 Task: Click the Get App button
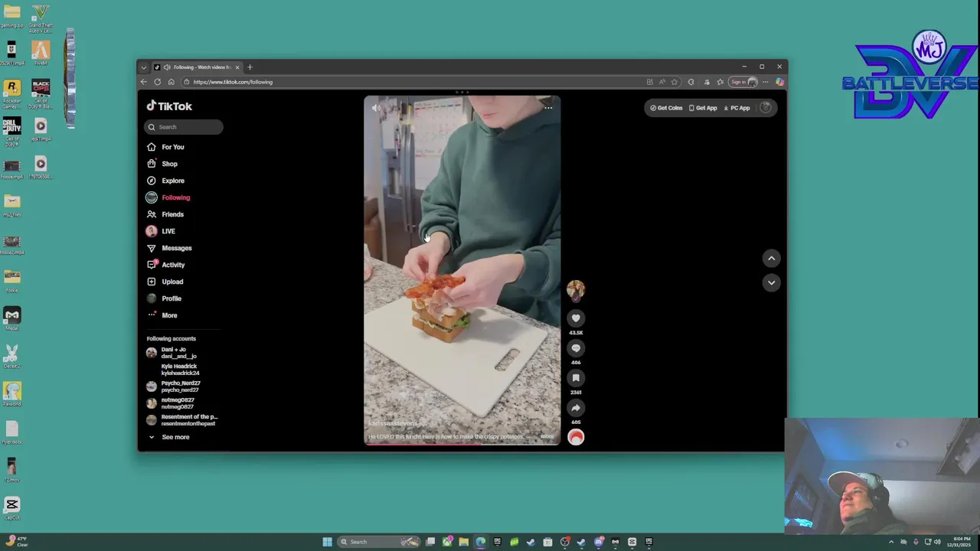703,108
